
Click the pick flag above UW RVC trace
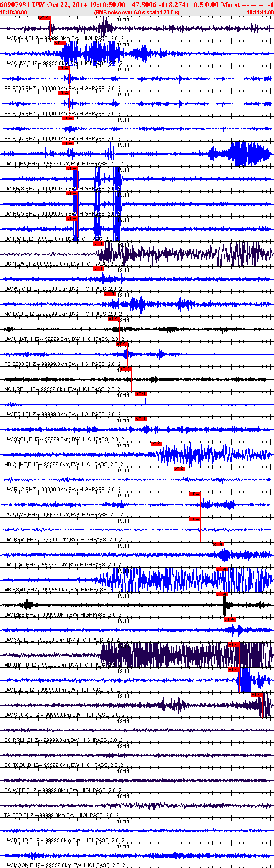pos(180,469)
